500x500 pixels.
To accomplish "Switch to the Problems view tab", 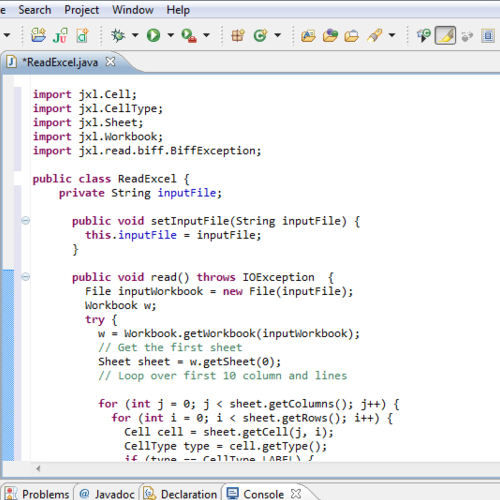I will [37, 493].
